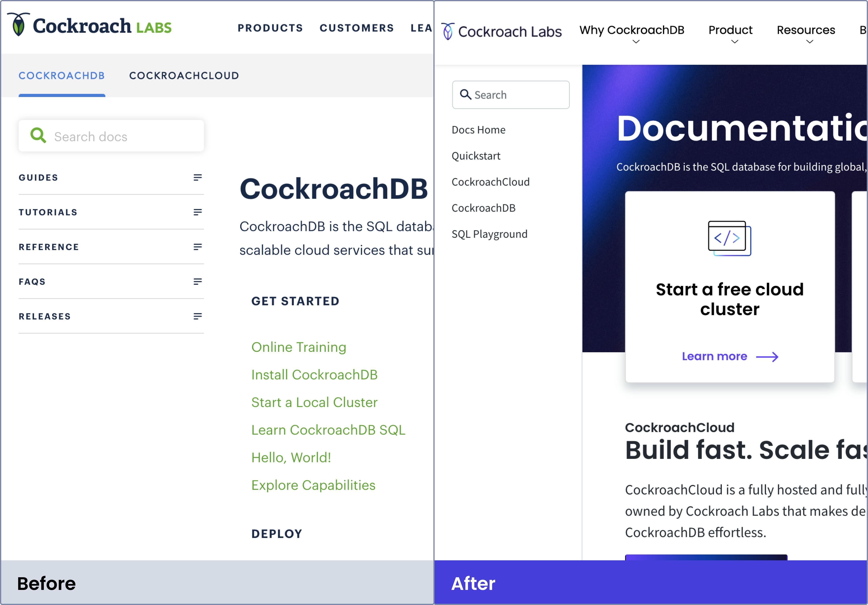
Task: Click the magnifier icon in Search box
Action: 465,95
